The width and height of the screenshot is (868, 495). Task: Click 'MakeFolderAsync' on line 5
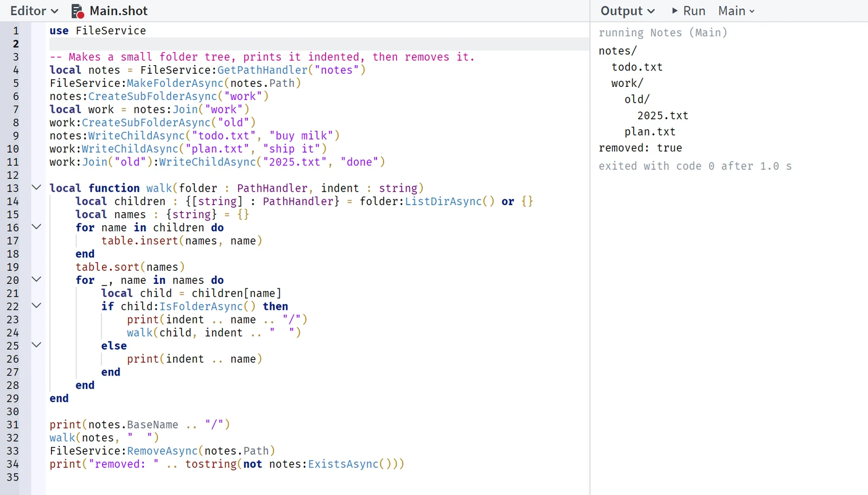pyautogui.click(x=175, y=83)
